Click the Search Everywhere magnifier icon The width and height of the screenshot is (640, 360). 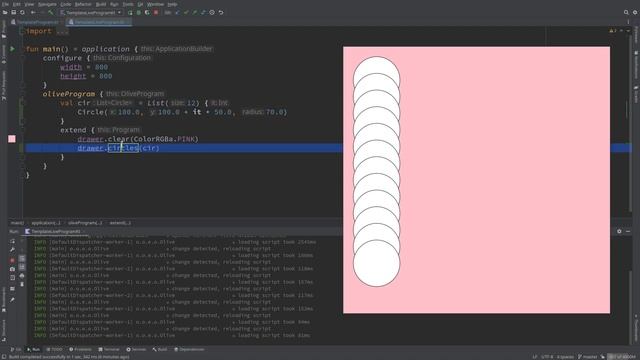click(x=626, y=13)
